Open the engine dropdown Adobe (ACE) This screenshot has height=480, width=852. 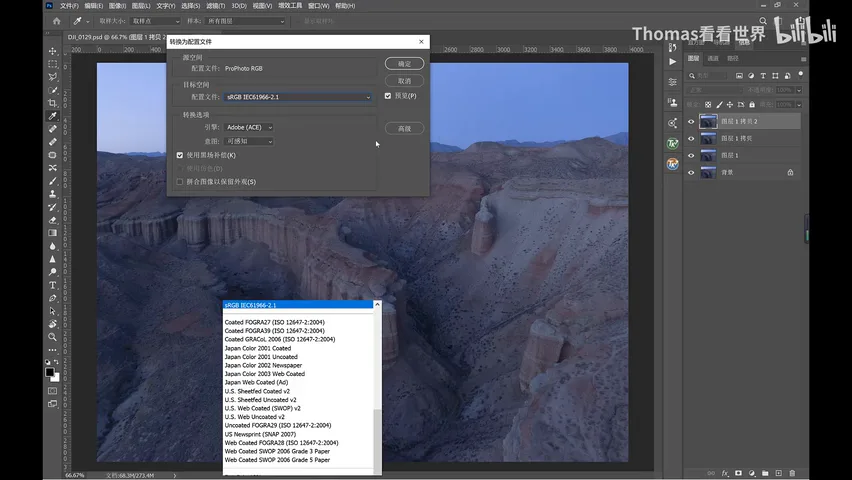tap(249, 127)
